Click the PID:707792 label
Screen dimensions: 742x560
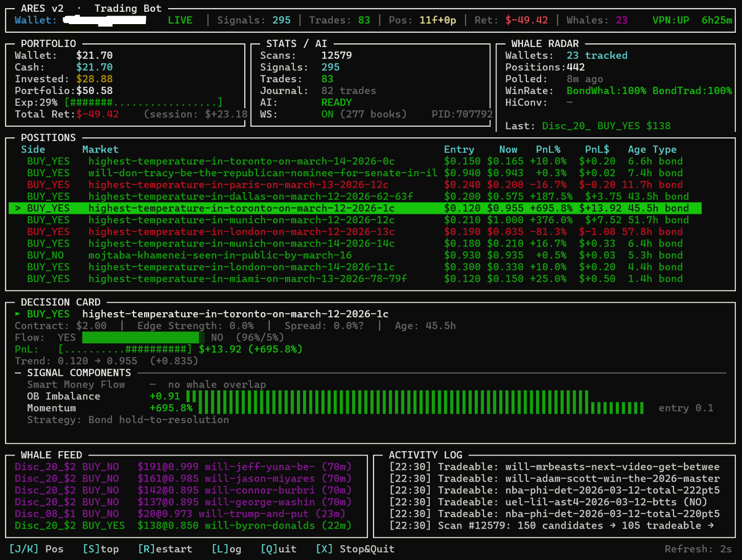coord(462,114)
